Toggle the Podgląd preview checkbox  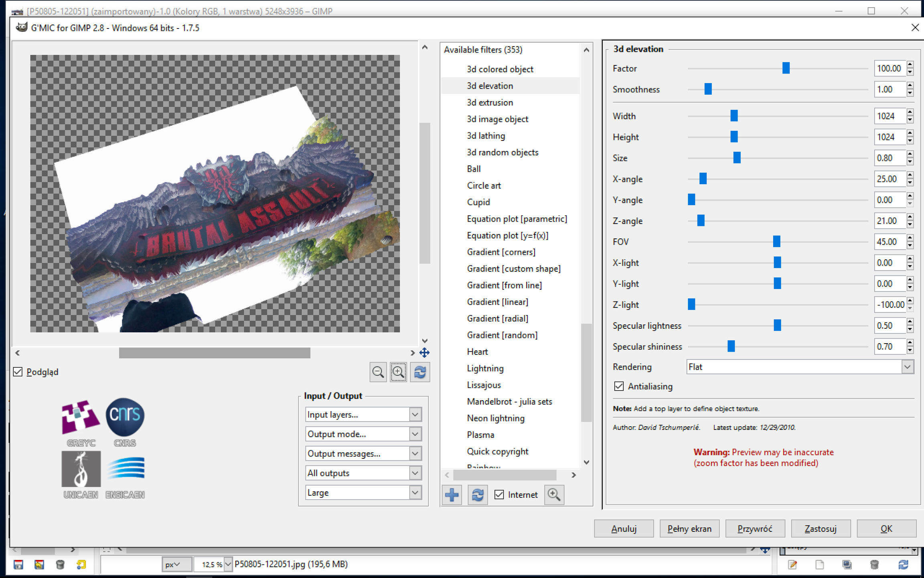coord(18,372)
